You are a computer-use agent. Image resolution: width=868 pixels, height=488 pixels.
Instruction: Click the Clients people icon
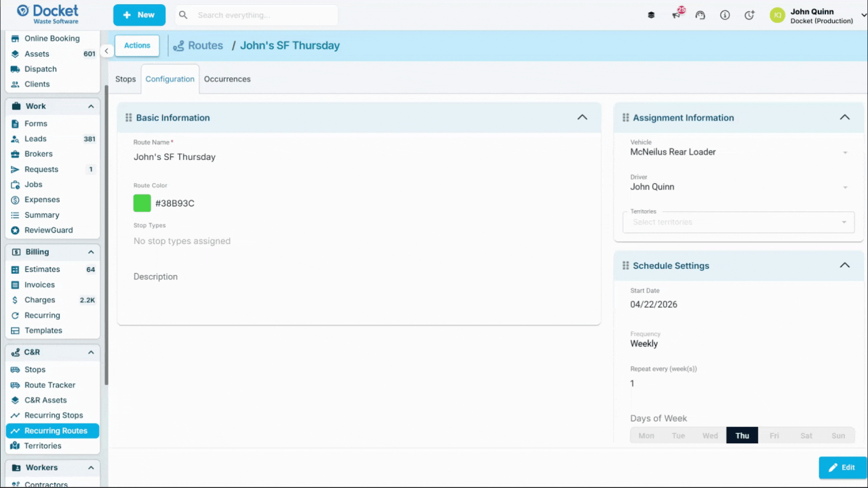[x=15, y=85]
